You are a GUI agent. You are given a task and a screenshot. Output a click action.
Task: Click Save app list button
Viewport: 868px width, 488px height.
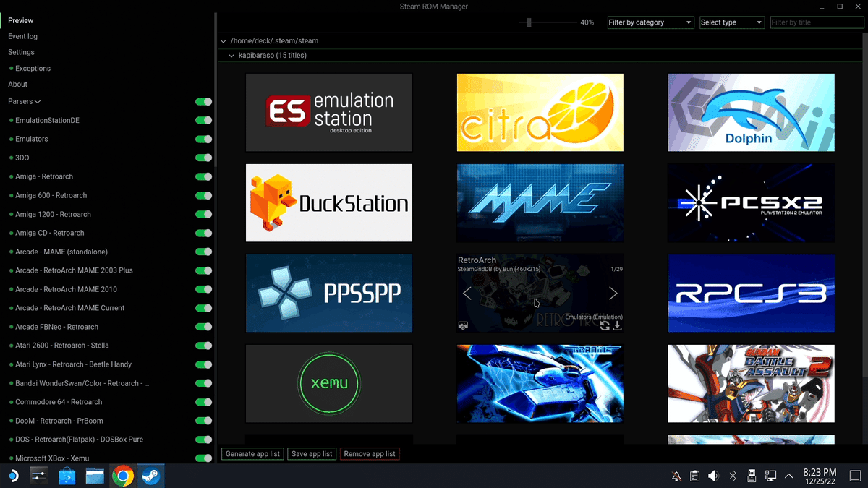312,454
